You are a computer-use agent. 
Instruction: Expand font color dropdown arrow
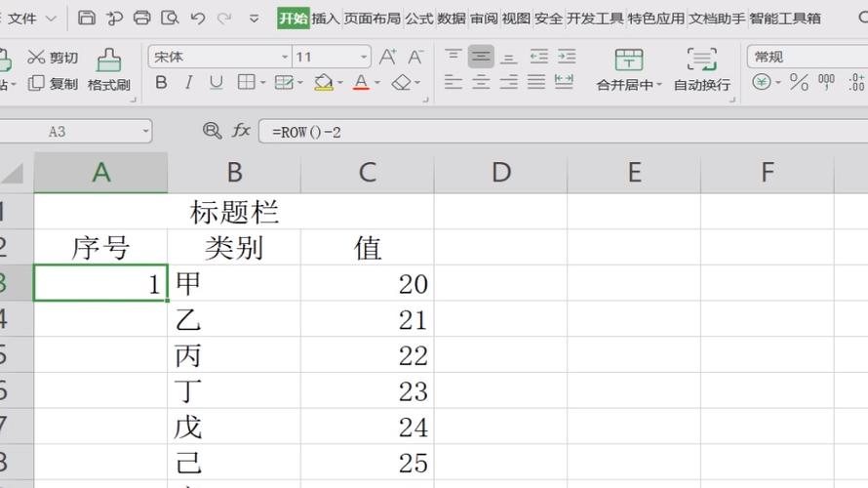[x=377, y=83]
